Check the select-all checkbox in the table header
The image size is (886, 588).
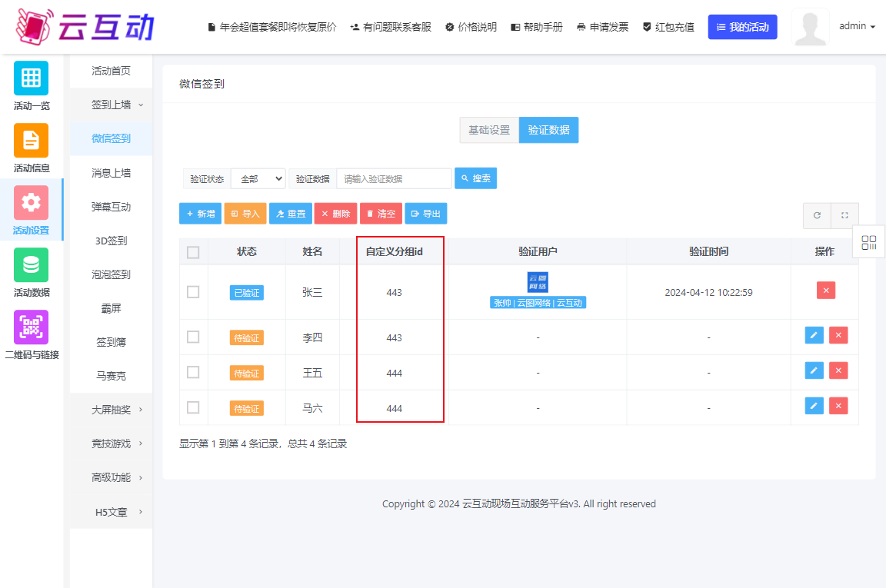pos(193,251)
